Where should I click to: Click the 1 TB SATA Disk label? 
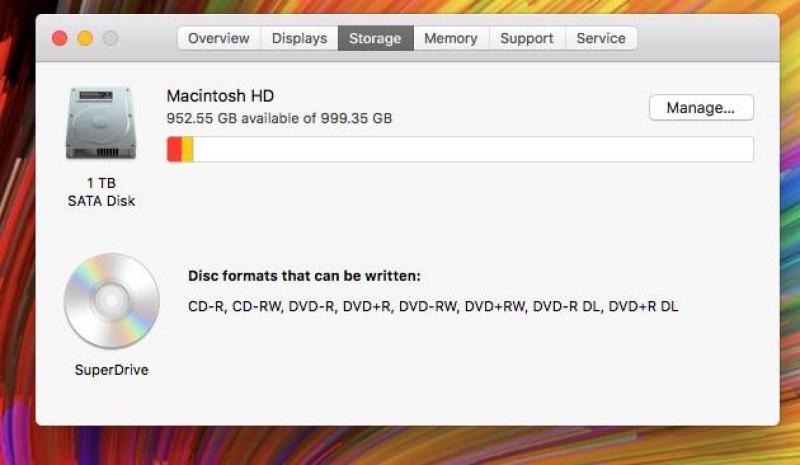102,192
